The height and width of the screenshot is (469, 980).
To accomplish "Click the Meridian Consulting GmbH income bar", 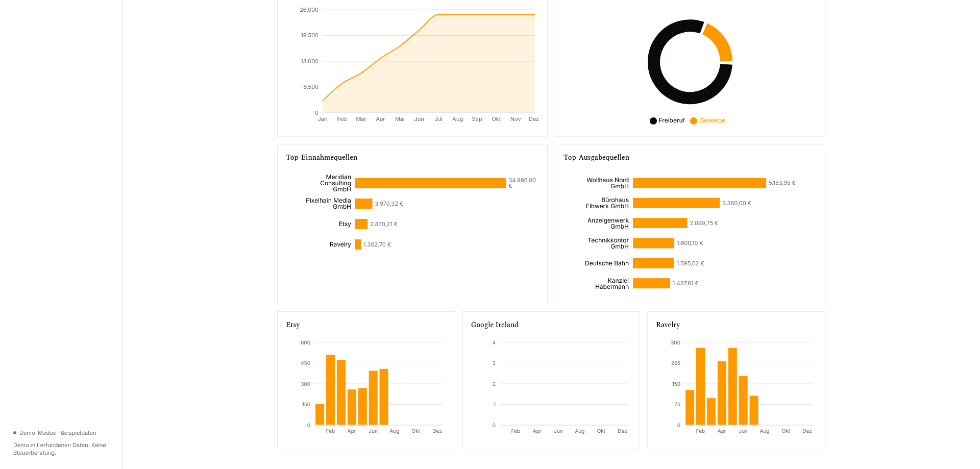I will point(430,183).
